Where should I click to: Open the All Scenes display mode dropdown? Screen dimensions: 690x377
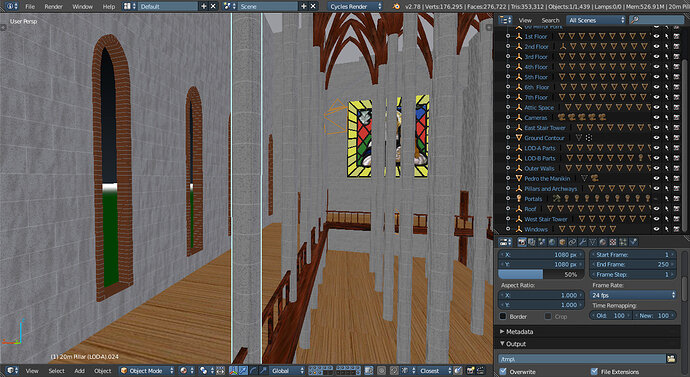(x=595, y=20)
